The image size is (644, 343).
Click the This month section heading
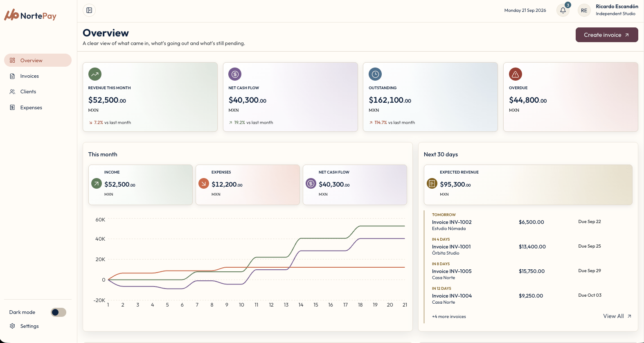[103, 154]
